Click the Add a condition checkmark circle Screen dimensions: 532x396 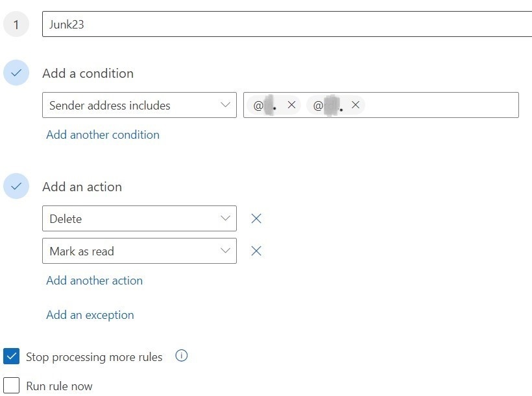[x=16, y=73]
